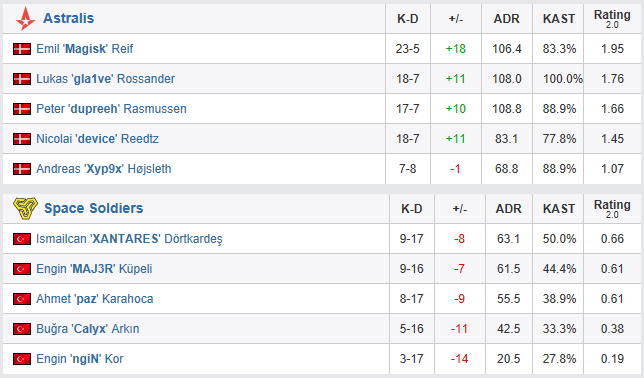The height and width of the screenshot is (378, 644).
Task: Open Peter 'dupreeh' Rasmussen profile
Action: point(111,109)
